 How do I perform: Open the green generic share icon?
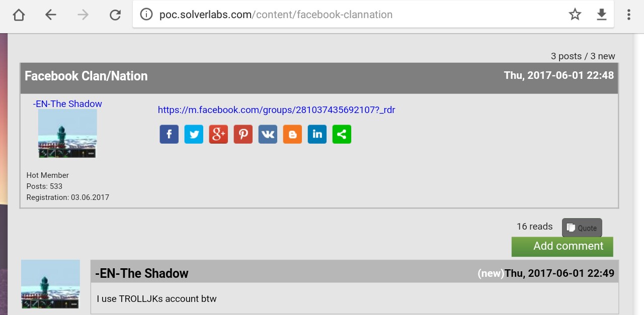point(342,134)
